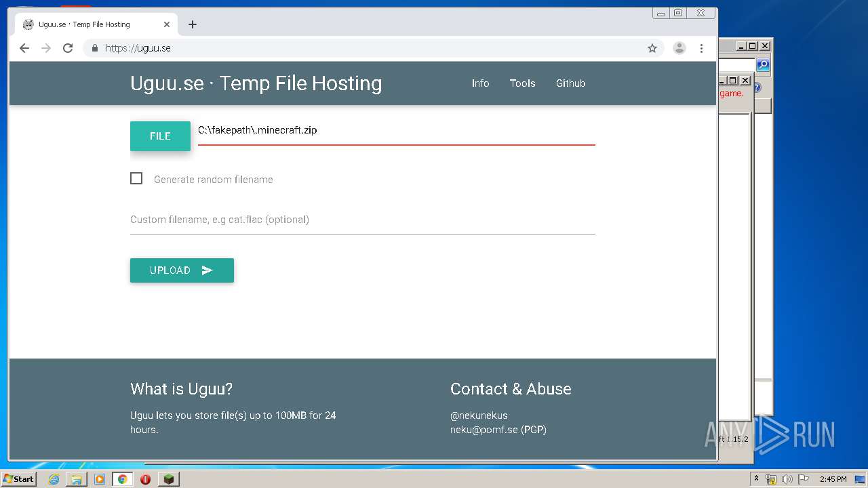The width and height of the screenshot is (868, 488).
Task: Open the Action Center flag icon
Action: click(x=803, y=479)
